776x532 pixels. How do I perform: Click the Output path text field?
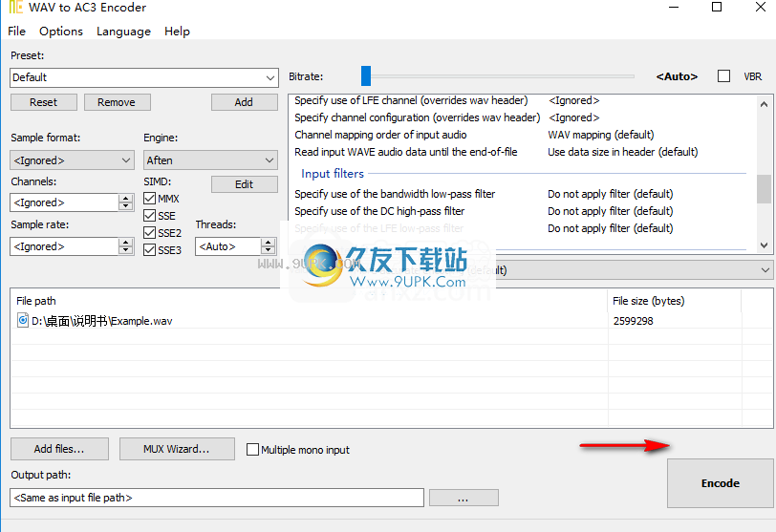[x=217, y=498]
